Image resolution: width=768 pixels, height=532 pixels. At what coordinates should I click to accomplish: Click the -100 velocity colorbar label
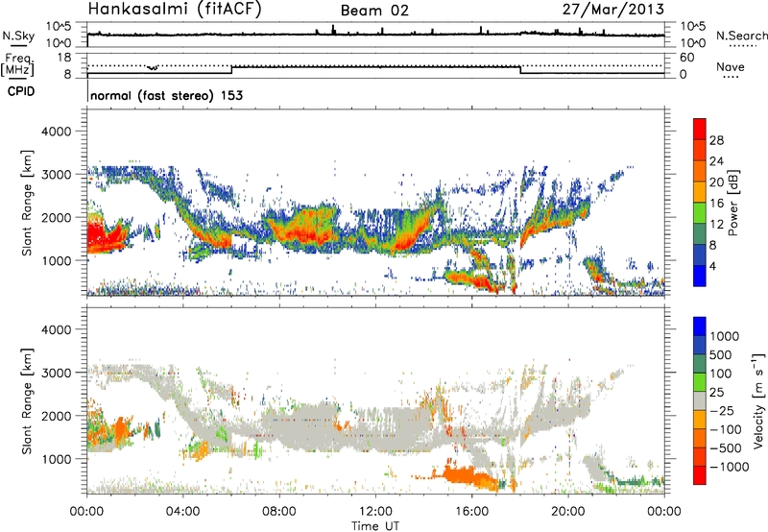pyautogui.click(x=725, y=429)
